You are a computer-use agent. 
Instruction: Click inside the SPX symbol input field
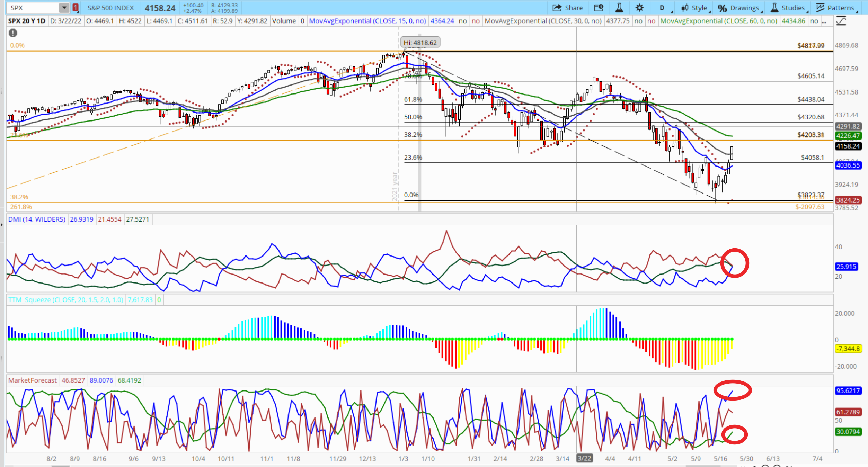pos(31,8)
